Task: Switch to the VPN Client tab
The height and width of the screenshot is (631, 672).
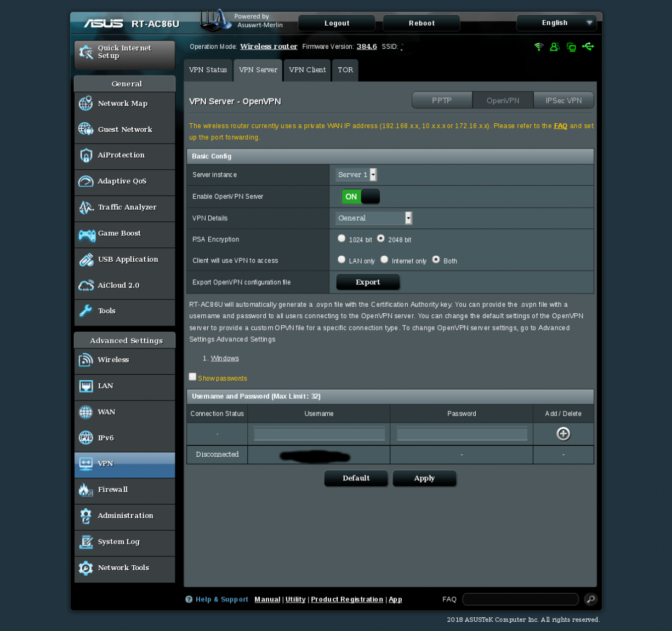Action: click(307, 70)
